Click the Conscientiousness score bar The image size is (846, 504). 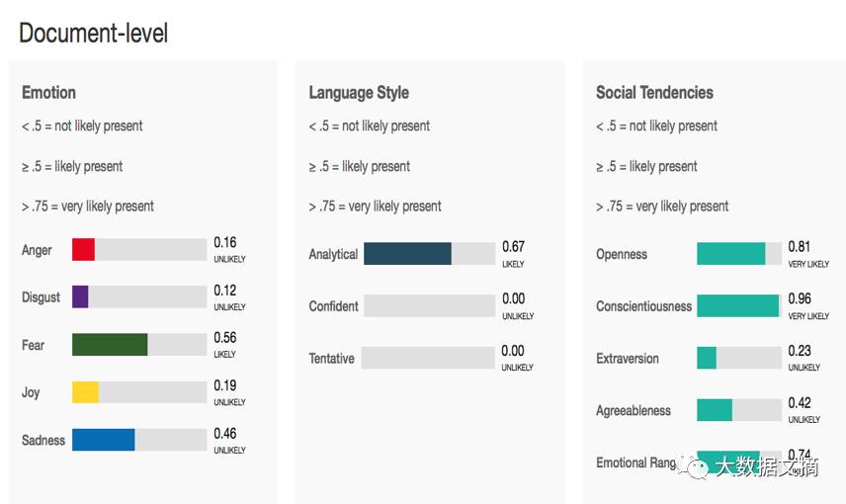click(x=739, y=305)
